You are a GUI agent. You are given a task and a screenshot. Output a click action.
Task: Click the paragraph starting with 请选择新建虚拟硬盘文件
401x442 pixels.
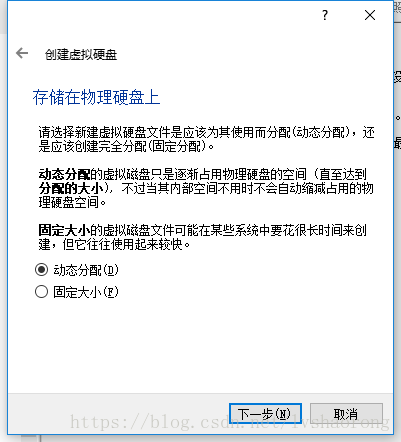(x=206, y=139)
